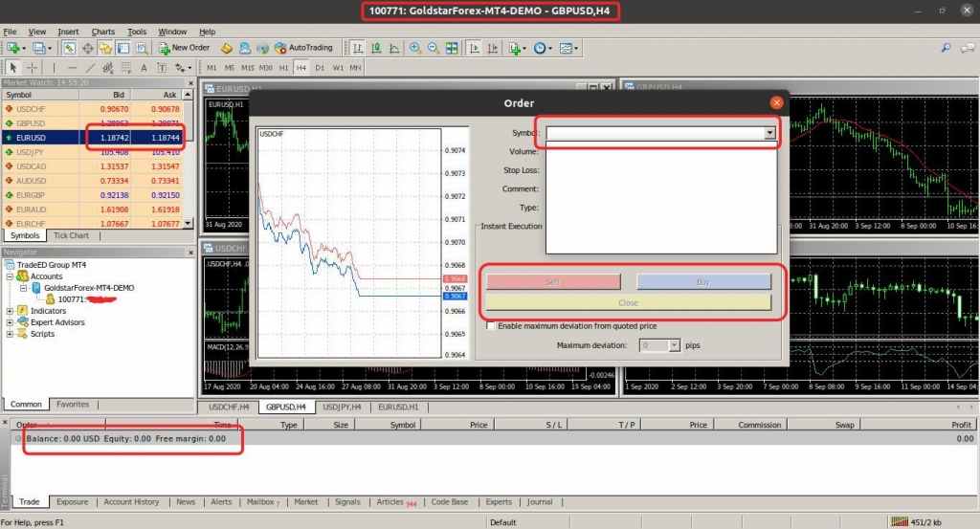Open the periodicity clock dropdown
980x529 pixels.
click(x=544, y=48)
